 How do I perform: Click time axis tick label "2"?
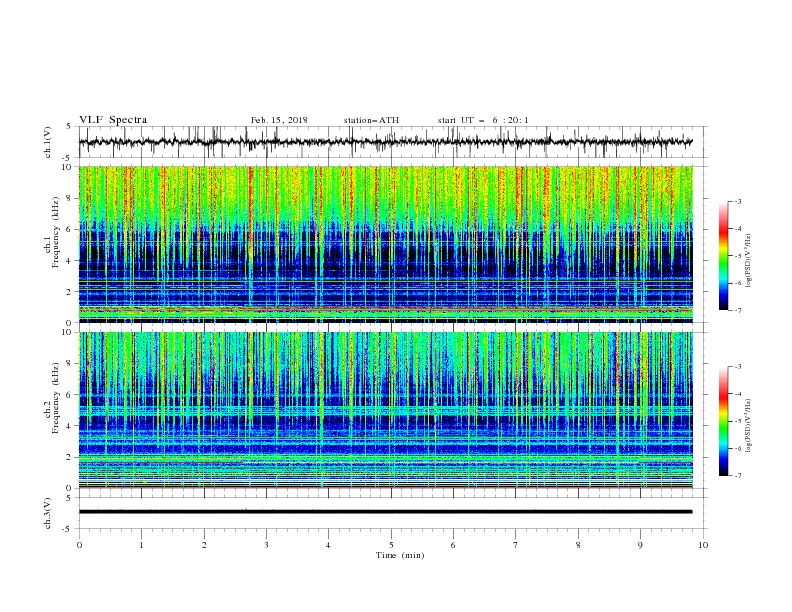[204, 545]
